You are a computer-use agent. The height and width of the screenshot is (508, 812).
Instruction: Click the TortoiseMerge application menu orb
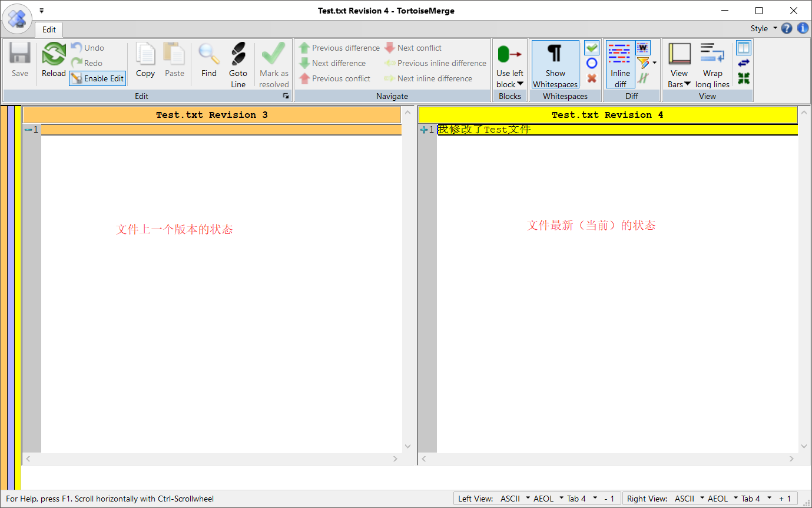click(17, 18)
